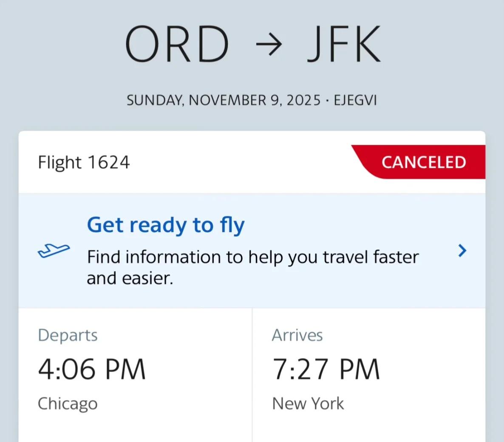Screen dimensions: 504x442
Task: Click the Find information description text
Action: pos(252,267)
